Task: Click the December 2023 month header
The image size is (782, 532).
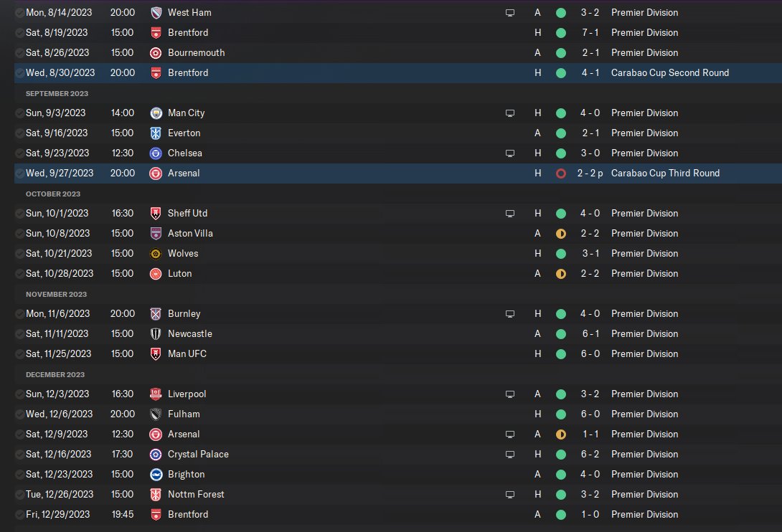Action: click(55, 374)
